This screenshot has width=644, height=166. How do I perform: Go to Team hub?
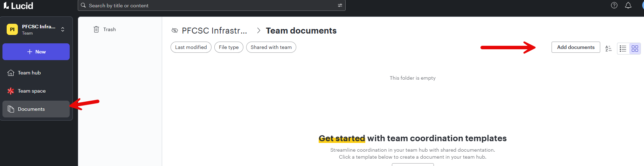click(29, 73)
